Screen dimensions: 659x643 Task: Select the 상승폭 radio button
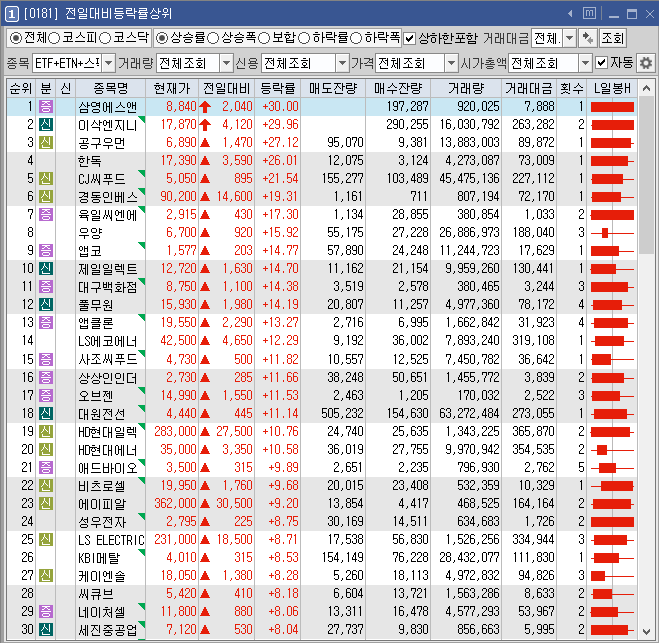213,38
